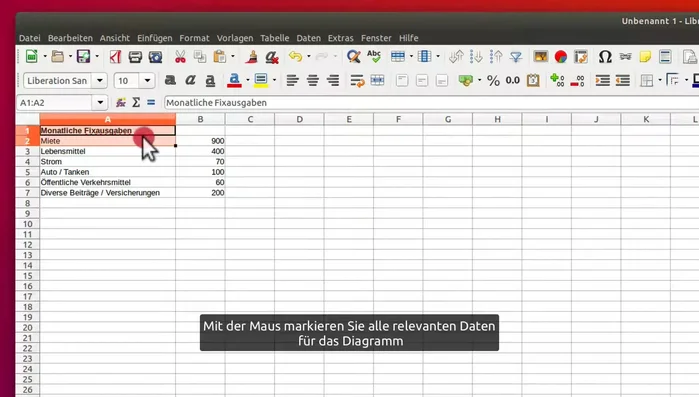Open the font name dropdown
Viewport: 699px width, 397px height.
coord(100,81)
